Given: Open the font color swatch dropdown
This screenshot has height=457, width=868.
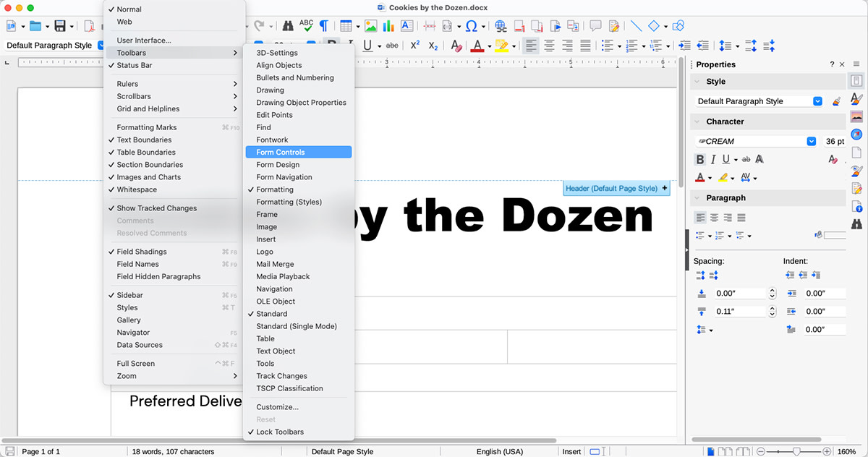Looking at the screenshot, I should pos(709,177).
